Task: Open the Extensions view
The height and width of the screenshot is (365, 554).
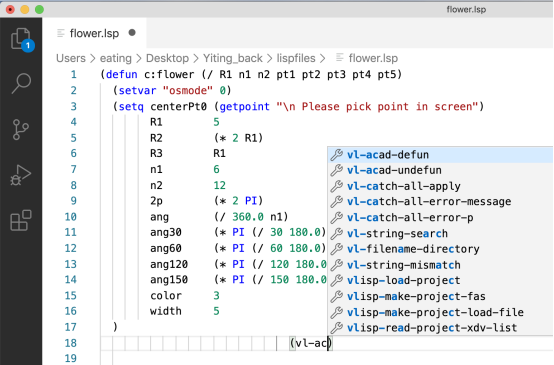Action: click(21, 220)
